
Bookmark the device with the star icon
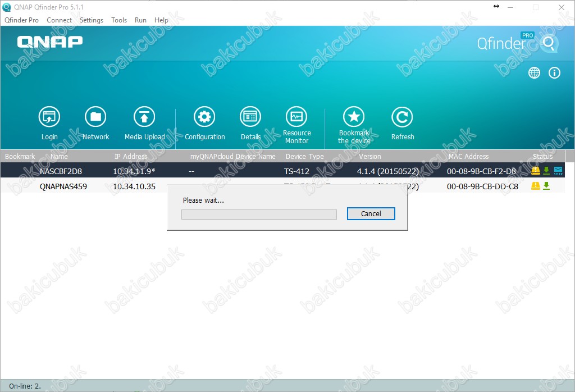(x=354, y=117)
